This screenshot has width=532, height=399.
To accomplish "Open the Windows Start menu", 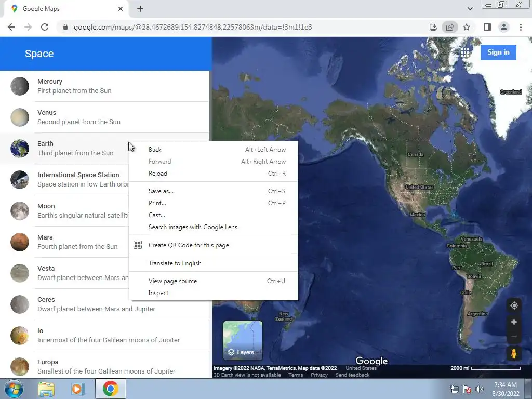I will pyautogui.click(x=14, y=389).
